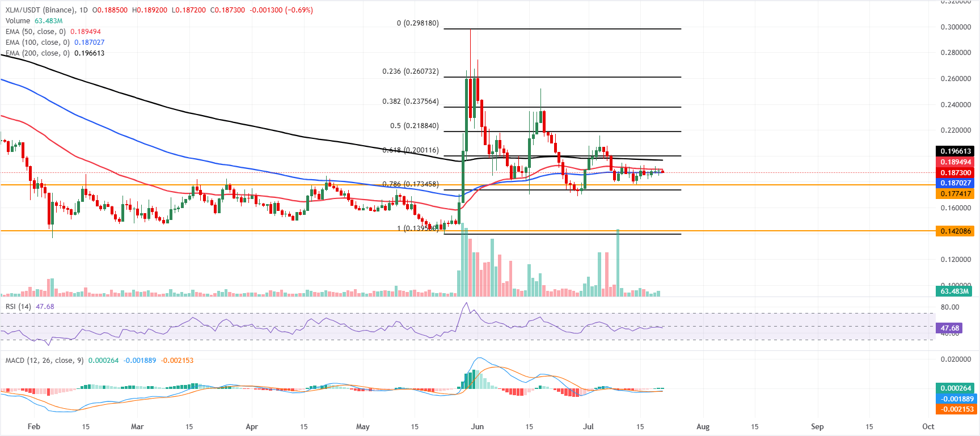The image size is (980, 436).
Task: Click the Sep label on time axis
Action: point(817,427)
